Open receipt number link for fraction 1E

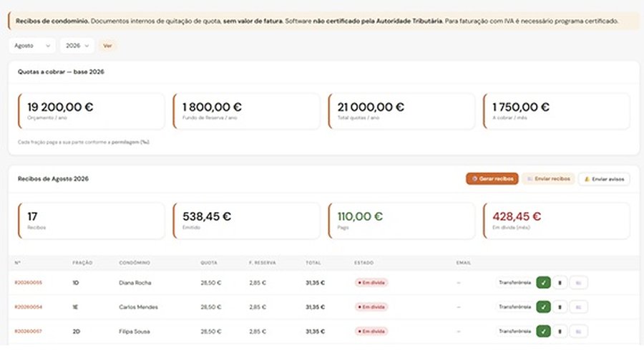pos(29,307)
